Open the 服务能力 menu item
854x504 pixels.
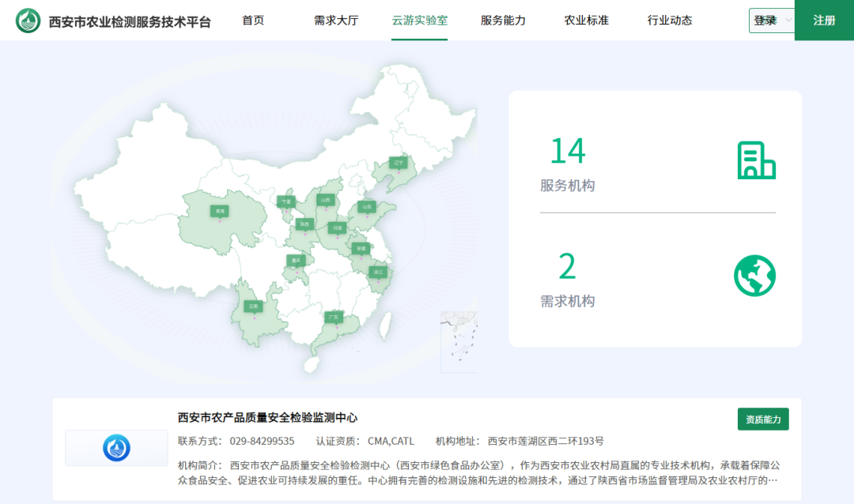click(503, 20)
